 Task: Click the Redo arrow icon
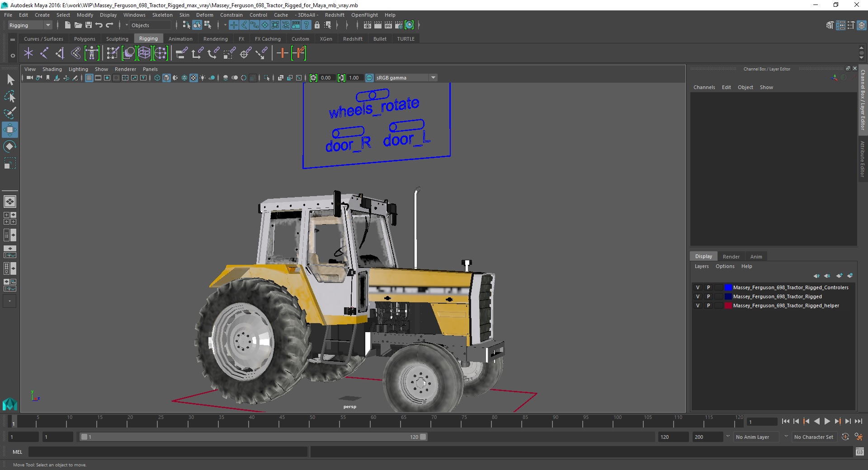pyautogui.click(x=109, y=25)
